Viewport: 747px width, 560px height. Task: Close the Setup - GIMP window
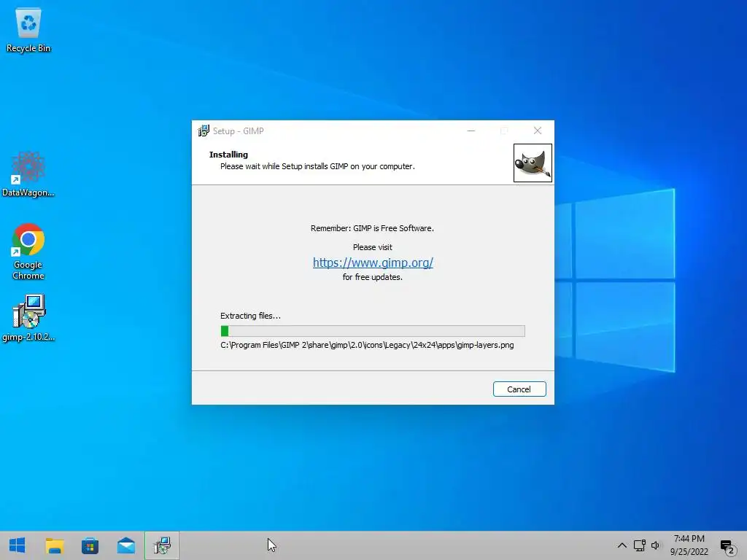538,131
